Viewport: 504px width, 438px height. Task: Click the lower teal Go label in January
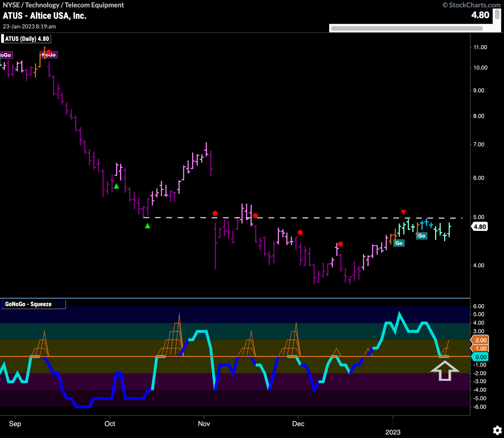click(399, 243)
